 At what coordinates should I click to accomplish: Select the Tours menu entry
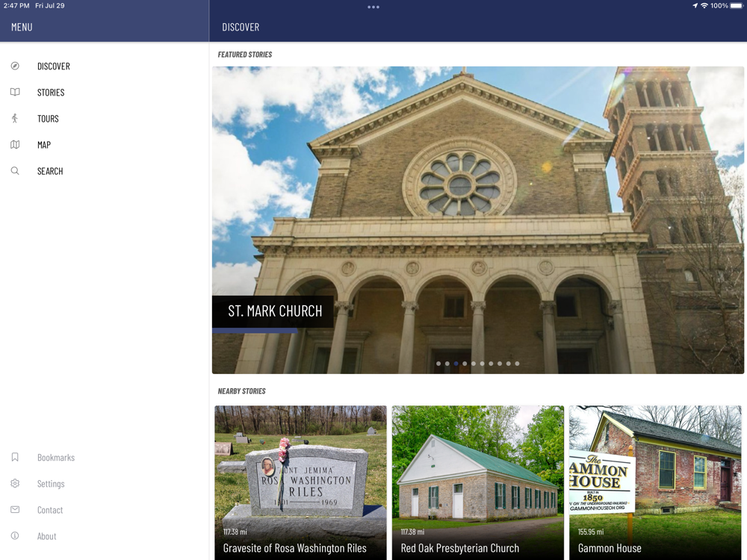point(48,119)
